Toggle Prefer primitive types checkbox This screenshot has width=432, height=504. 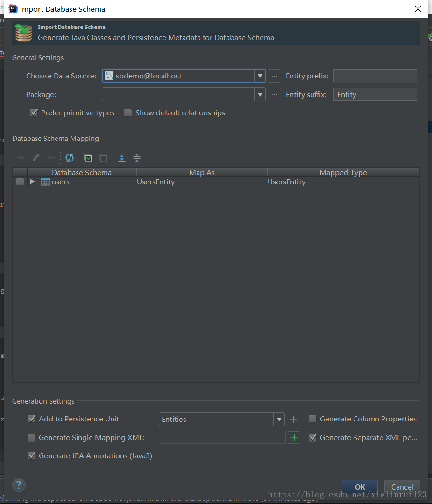(34, 113)
